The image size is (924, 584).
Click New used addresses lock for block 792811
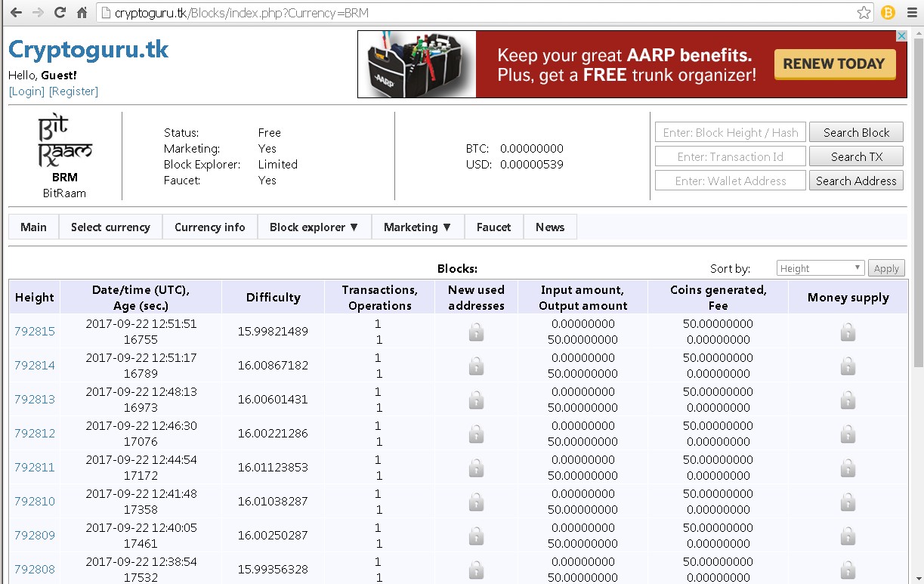pyautogui.click(x=476, y=468)
